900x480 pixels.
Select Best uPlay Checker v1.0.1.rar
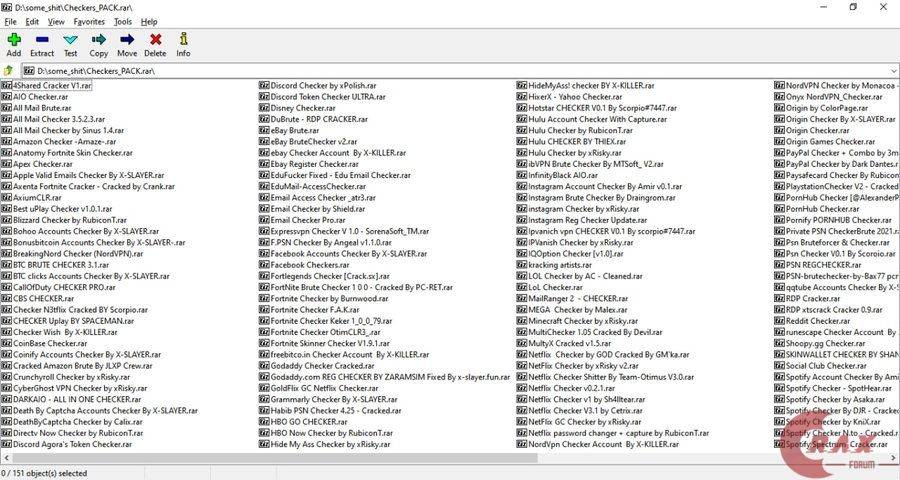coord(63,209)
